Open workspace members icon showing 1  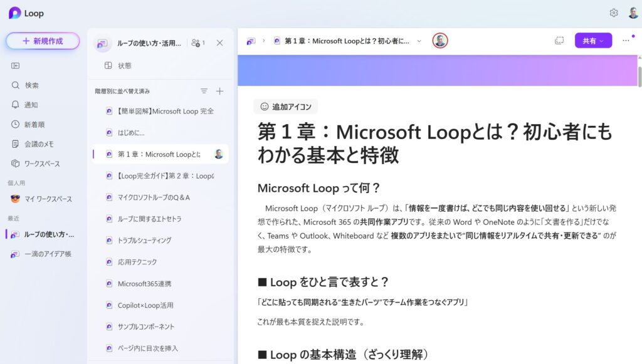[198, 43]
